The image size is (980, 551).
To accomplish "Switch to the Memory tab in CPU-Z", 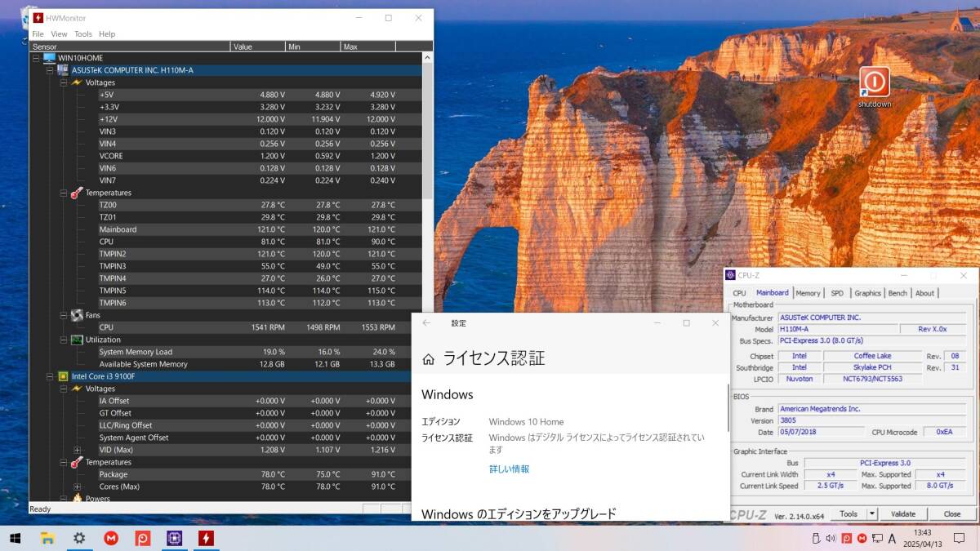I will 808,293.
